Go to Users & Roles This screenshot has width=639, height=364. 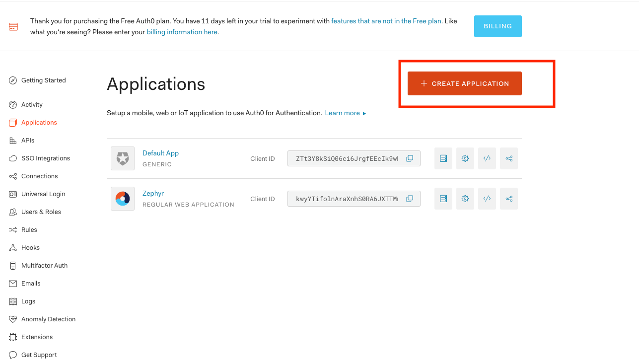pyautogui.click(x=41, y=212)
